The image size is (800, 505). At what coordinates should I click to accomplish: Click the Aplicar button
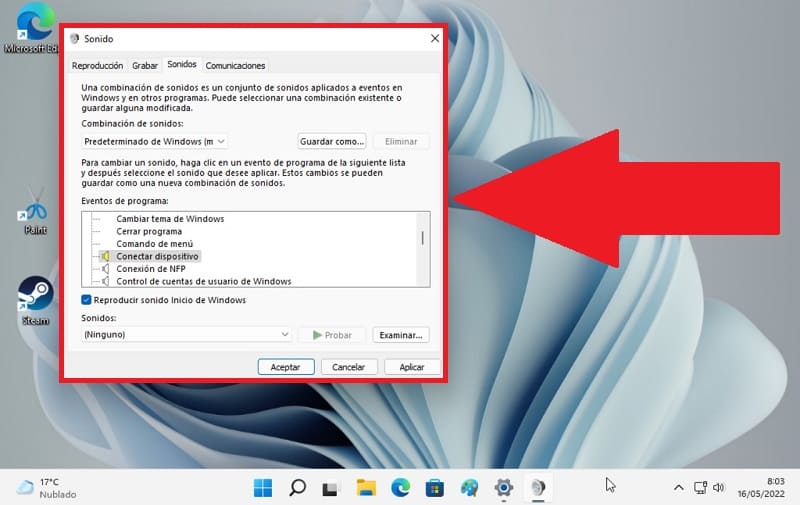(412, 367)
